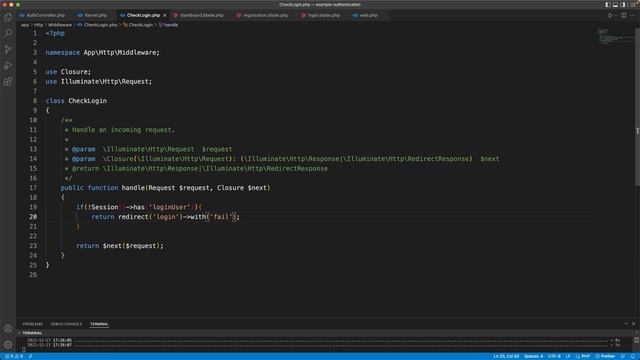640x360 pixels.
Task: Open the run options dropdown arrow
Action: pyautogui.click(x=616, y=16)
